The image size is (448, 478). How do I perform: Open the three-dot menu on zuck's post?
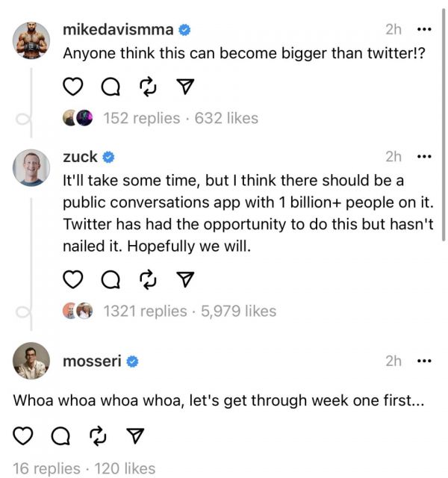pyautogui.click(x=424, y=157)
